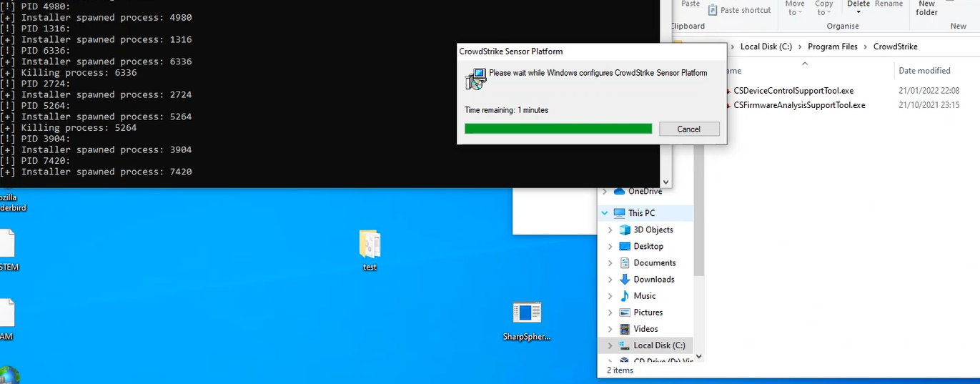The image size is (980, 384).
Task: Click navigation pane scrollbar down arrow
Action: [698, 355]
